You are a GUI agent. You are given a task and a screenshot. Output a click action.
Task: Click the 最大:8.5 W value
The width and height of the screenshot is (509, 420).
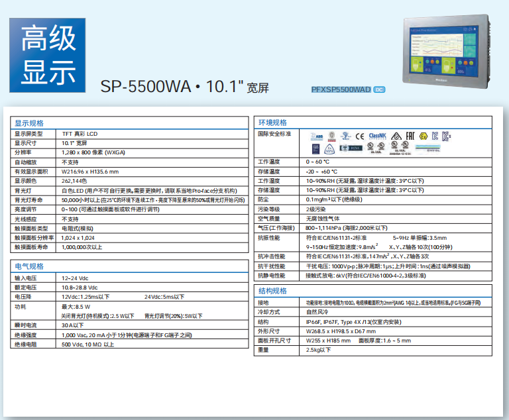76,307
